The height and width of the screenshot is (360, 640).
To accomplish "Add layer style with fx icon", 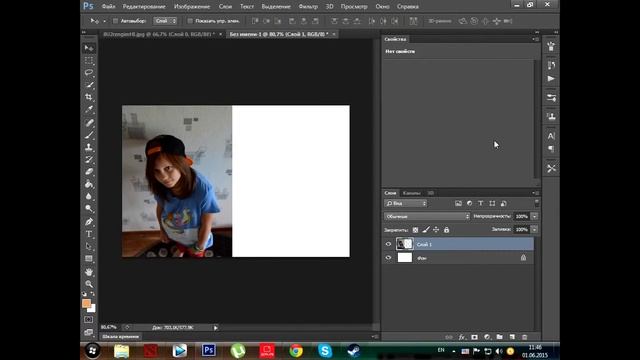I will [x=462, y=337].
